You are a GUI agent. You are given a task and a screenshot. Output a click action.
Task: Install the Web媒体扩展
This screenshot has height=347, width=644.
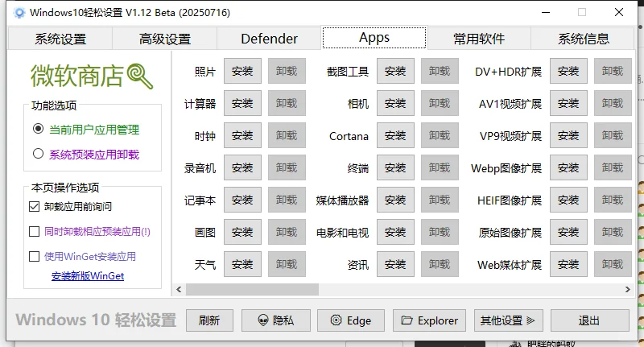[x=568, y=264]
